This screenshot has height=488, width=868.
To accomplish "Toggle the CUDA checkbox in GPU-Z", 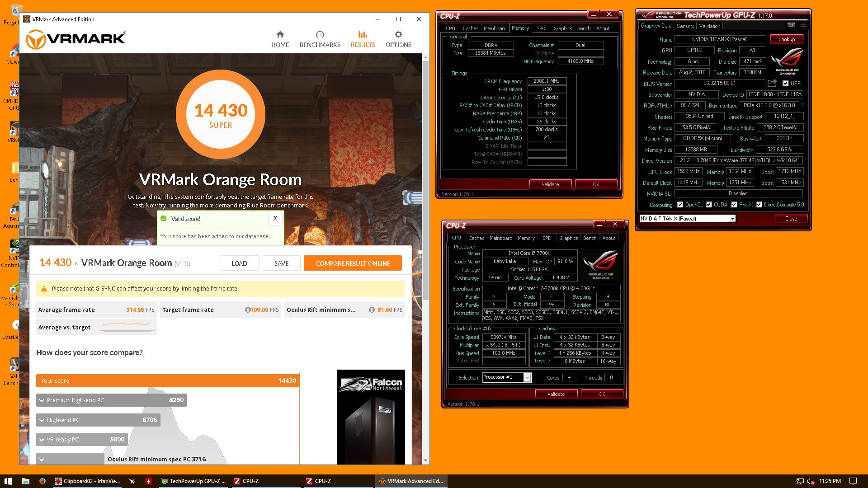I will 708,205.
